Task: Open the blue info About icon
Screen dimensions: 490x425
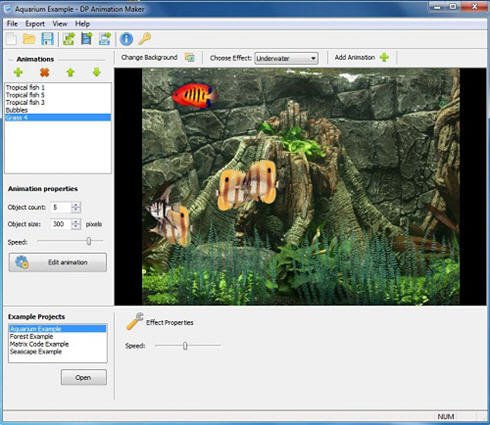Action: 126,39
